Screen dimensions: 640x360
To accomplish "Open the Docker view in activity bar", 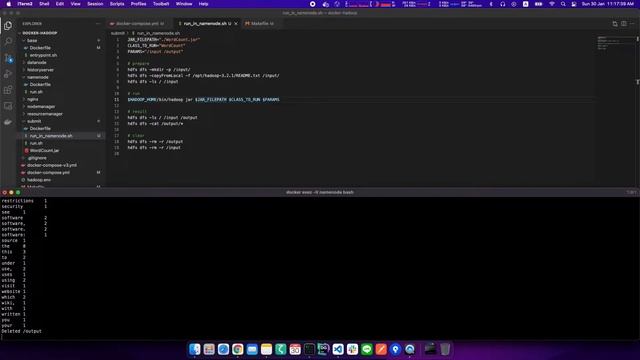I will point(8,122).
